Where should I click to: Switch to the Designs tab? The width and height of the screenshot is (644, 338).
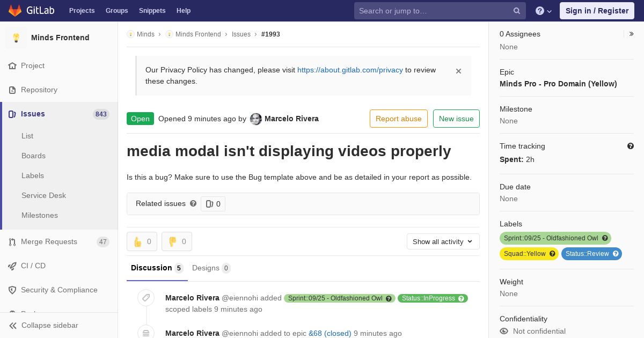[211, 268]
